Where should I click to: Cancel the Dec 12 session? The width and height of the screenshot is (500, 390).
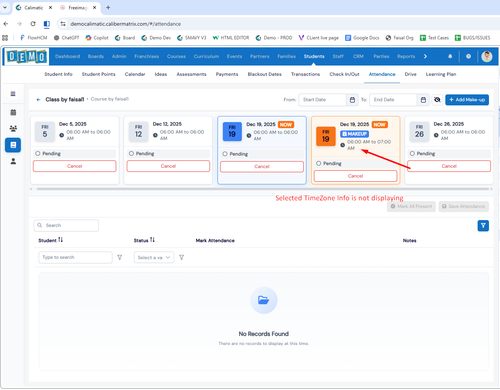tap(168, 166)
